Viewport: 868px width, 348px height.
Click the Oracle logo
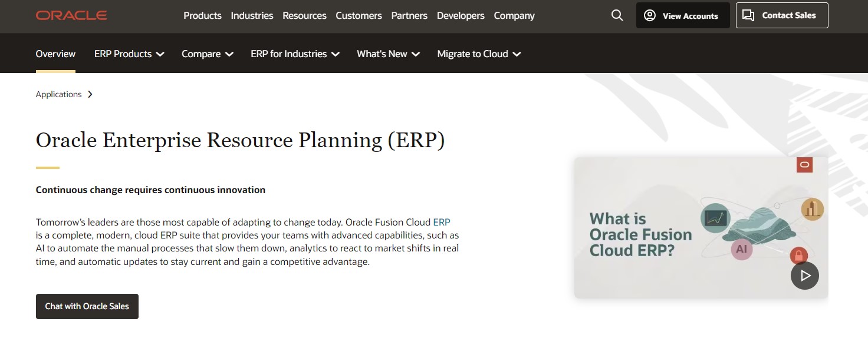[x=71, y=15]
